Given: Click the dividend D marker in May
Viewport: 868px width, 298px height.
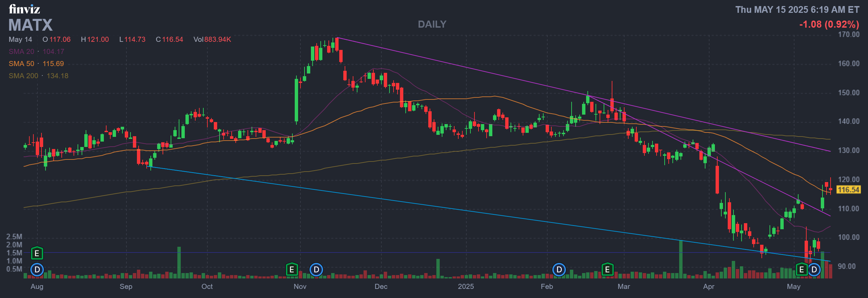Looking at the screenshot, I should [814, 270].
